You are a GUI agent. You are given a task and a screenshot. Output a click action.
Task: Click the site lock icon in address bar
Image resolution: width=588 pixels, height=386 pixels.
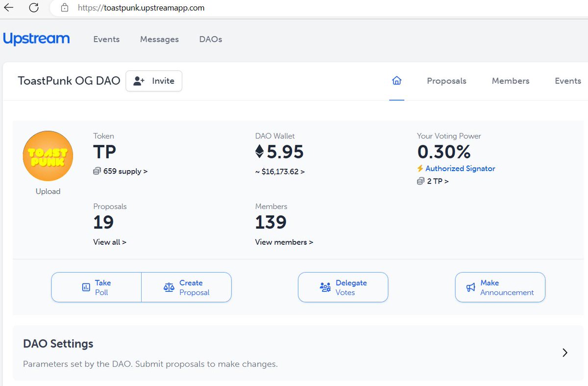[x=64, y=8]
